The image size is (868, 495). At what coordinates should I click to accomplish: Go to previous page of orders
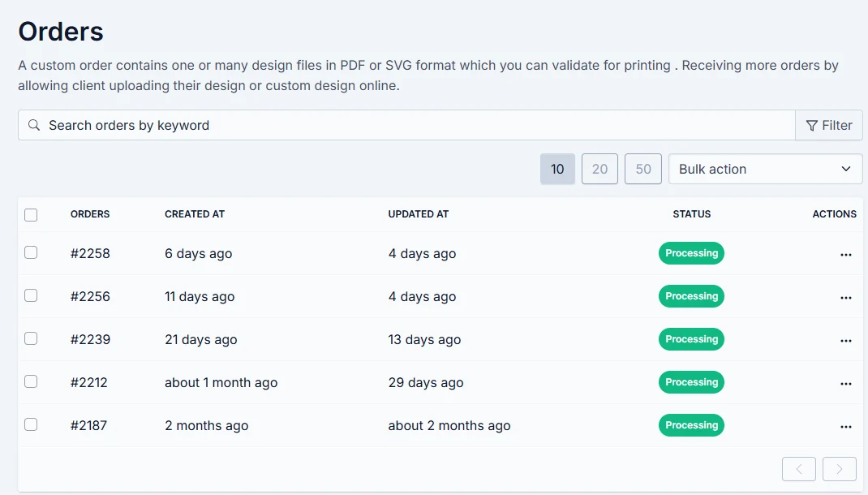click(x=799, y=470)
